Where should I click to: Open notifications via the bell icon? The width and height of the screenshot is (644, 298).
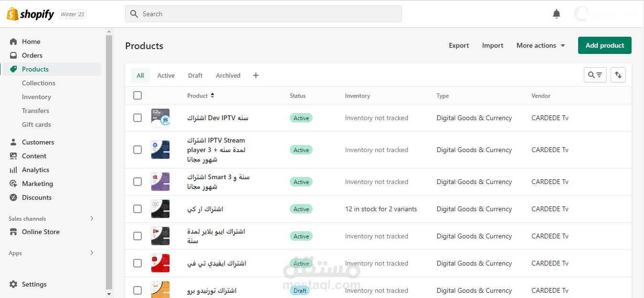pyautogui.click(x=556, y=13)
